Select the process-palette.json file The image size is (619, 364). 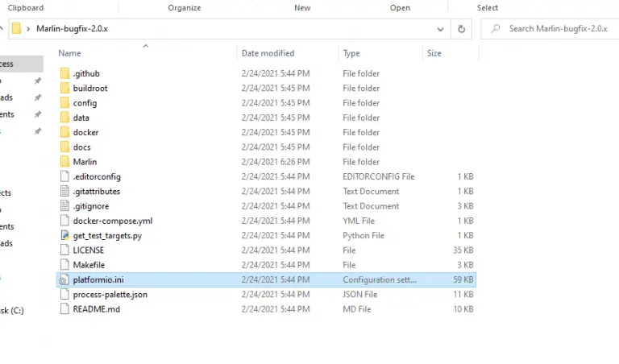click(110, 295)
